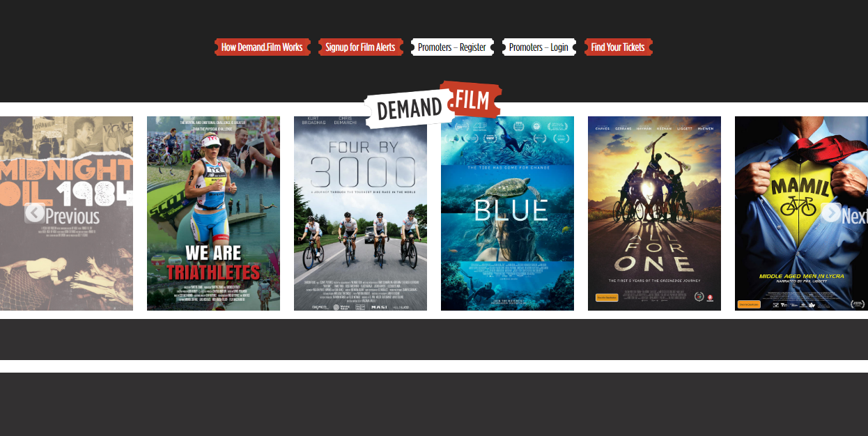Open the Blue film poster
Viewport: 868px width, 436px height.
[507, 213]
